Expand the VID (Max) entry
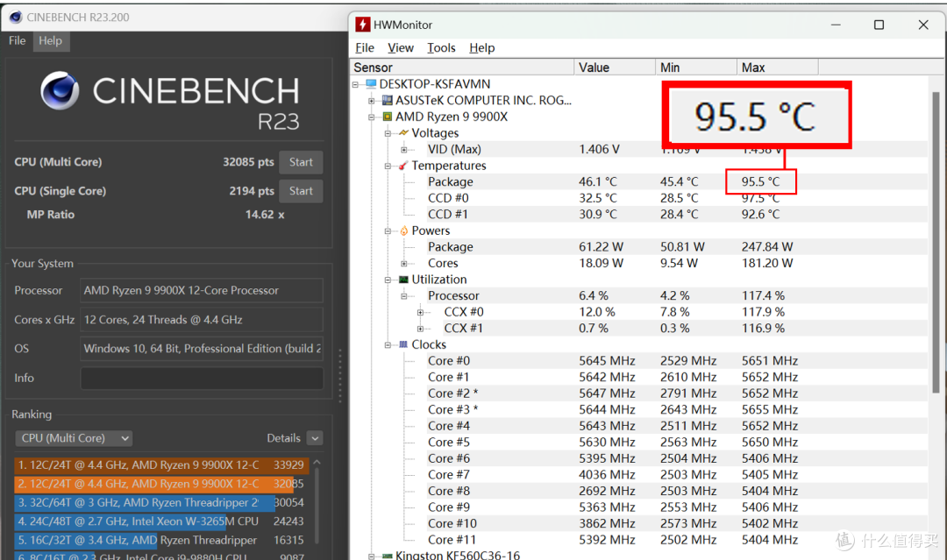 point(404,150)
